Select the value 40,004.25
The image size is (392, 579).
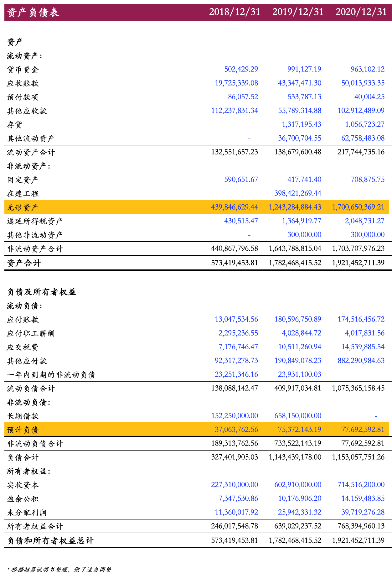click(x=369, y=97)
